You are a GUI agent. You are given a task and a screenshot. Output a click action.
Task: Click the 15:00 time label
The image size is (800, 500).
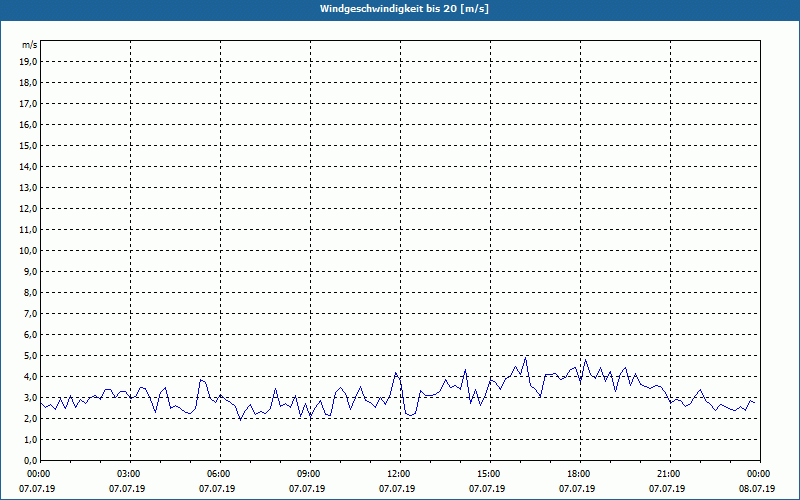pos(490,474)
